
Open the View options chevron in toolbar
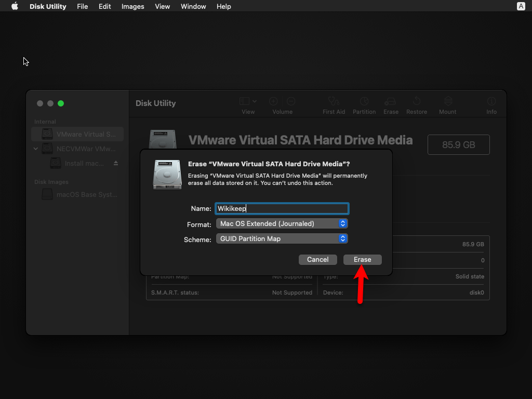tap(255, 101)
